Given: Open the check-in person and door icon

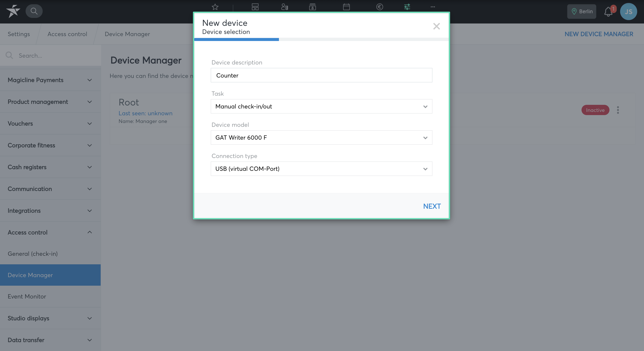Looking at the screenshot, I should tap(284, 7).
